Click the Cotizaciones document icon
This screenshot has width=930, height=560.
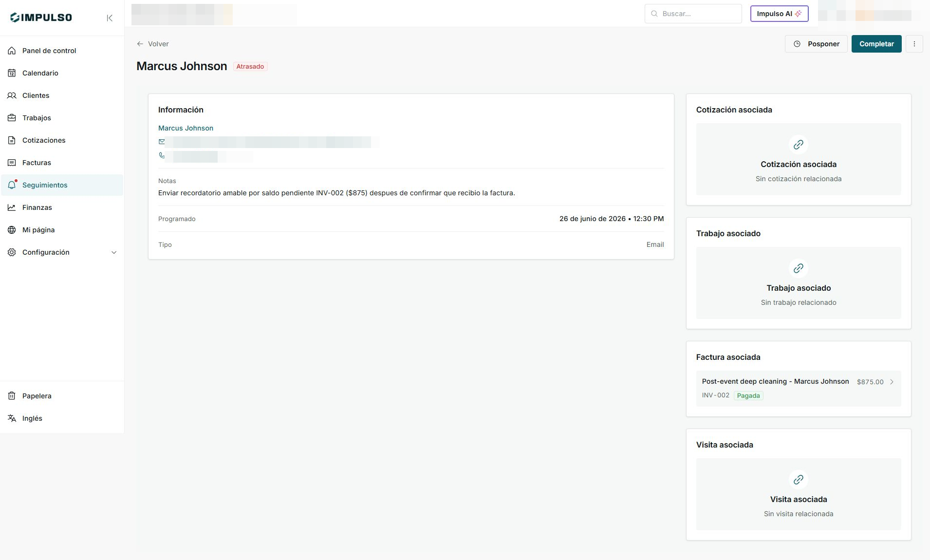click(x=12, y=140)
